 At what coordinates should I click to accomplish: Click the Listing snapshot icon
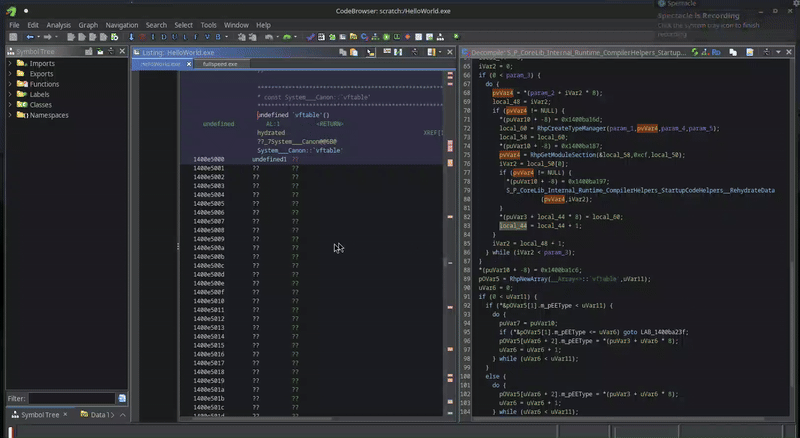(431, 52)
